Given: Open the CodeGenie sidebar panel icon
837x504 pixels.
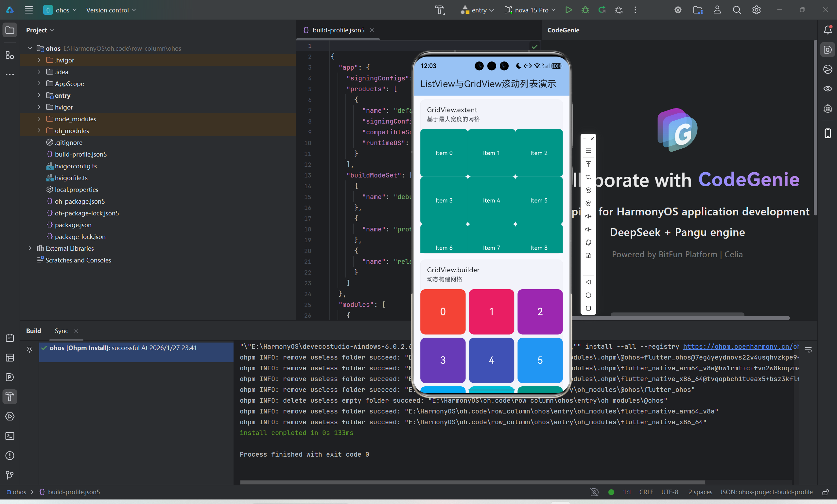Looking at the screenshot, I should [828, 50].
